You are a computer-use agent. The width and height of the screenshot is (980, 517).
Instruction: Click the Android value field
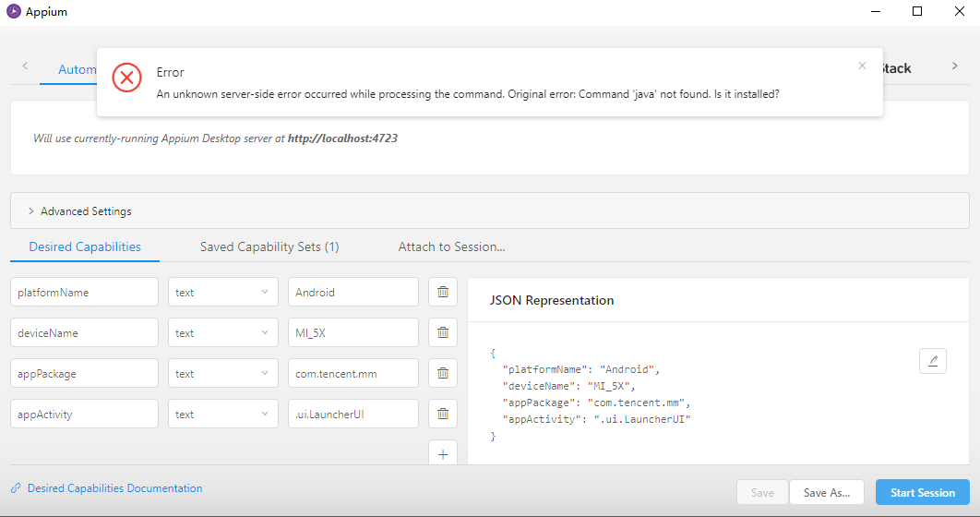pos(353,292)
